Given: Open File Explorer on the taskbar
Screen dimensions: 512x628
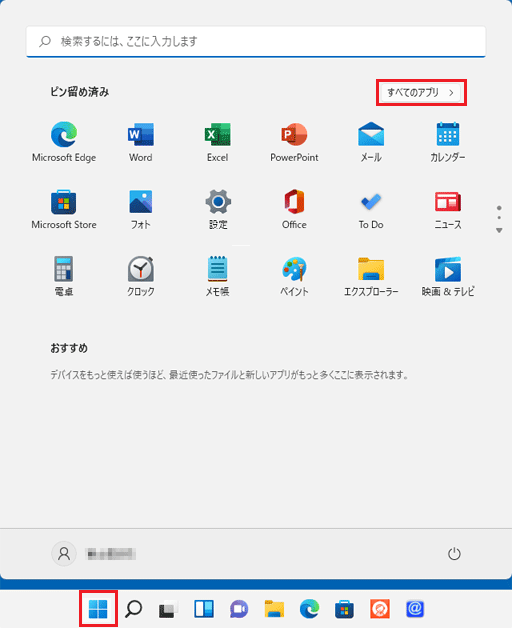Looking at the screenshot, I should click(x=274, y=609).
